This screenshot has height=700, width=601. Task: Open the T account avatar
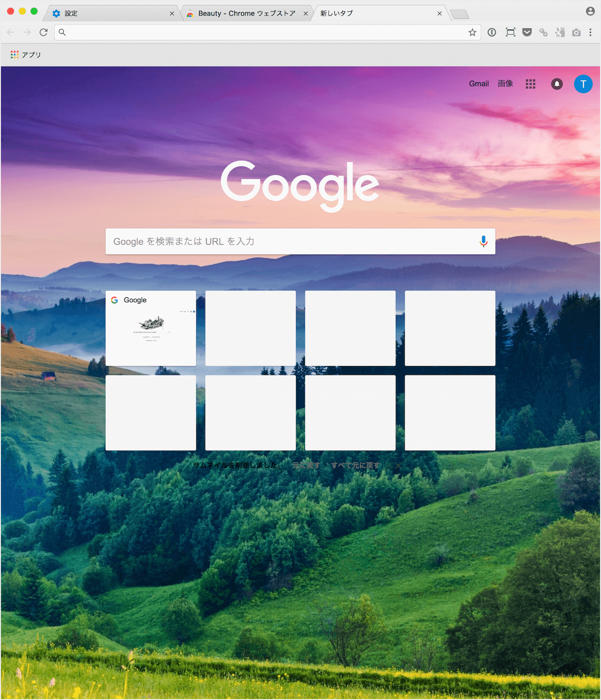point(583,84)
